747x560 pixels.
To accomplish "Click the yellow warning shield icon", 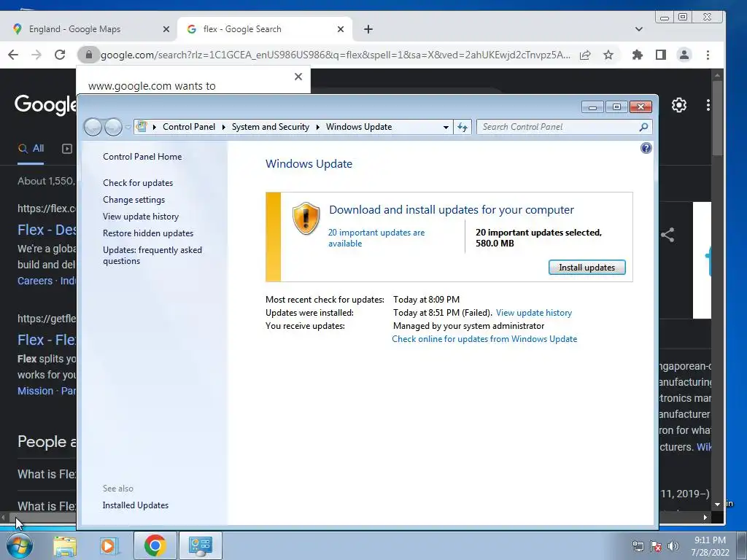I will [x=306, y=219].
